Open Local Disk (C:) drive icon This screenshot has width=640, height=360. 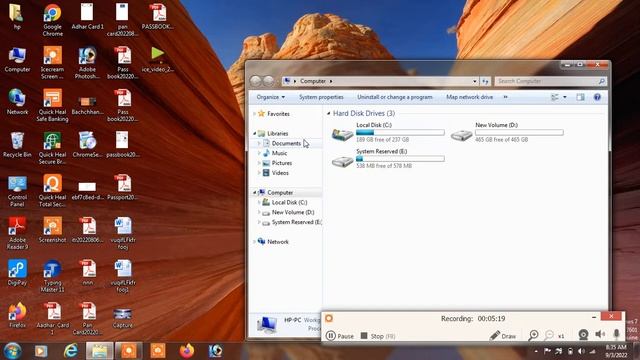coord(342,134)
